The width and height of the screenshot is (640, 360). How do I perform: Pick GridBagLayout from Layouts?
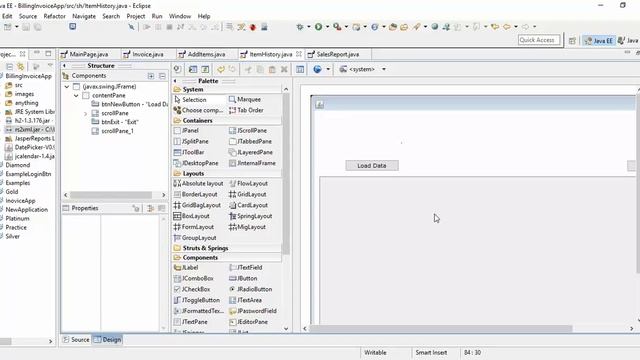click(x=197, y=205)
